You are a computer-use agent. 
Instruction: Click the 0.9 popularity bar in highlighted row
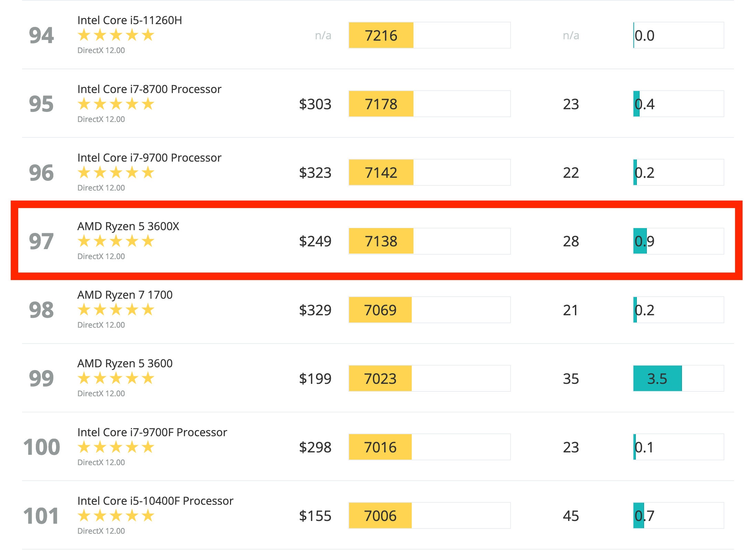click(640, 241)
